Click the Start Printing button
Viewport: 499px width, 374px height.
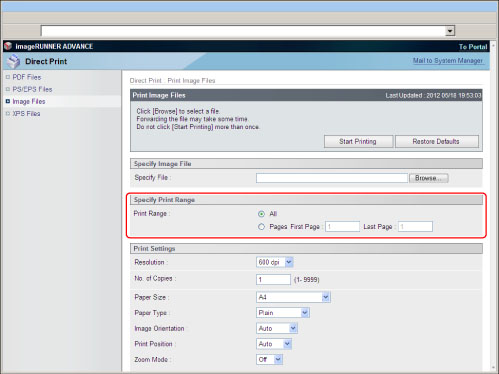point(358,141)
